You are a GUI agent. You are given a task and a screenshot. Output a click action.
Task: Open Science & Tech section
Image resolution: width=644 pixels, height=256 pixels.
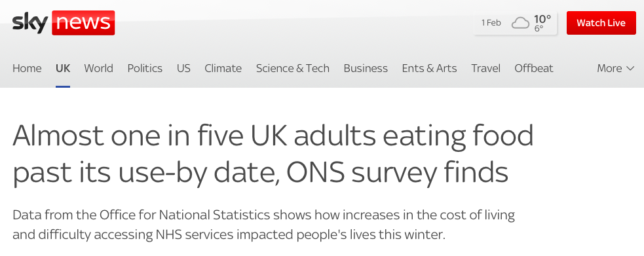coord(293,68)
